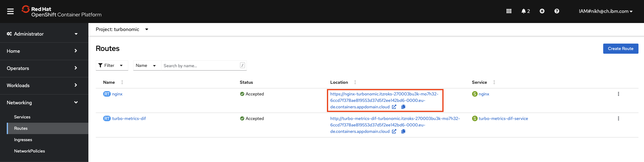Screen dimensions: 644x162
Task: Click the plus import icon in header
Action: pos(542,11)
